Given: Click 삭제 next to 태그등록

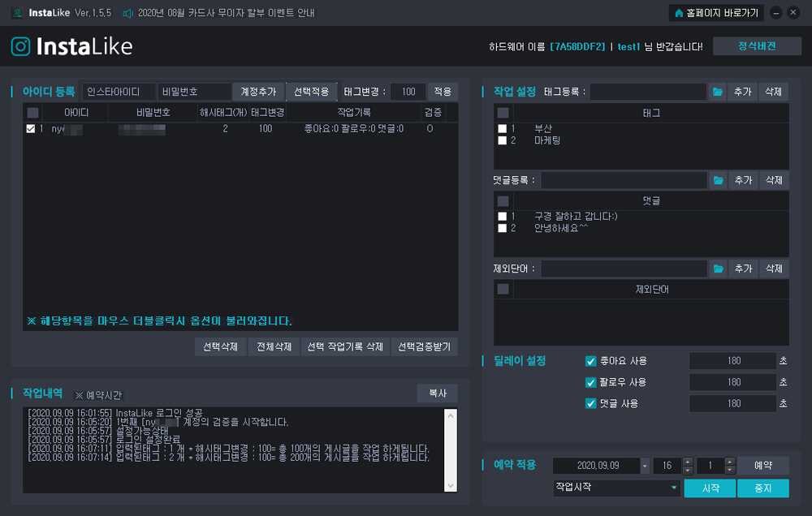Looking at the screenshot, I should point(774,92).
